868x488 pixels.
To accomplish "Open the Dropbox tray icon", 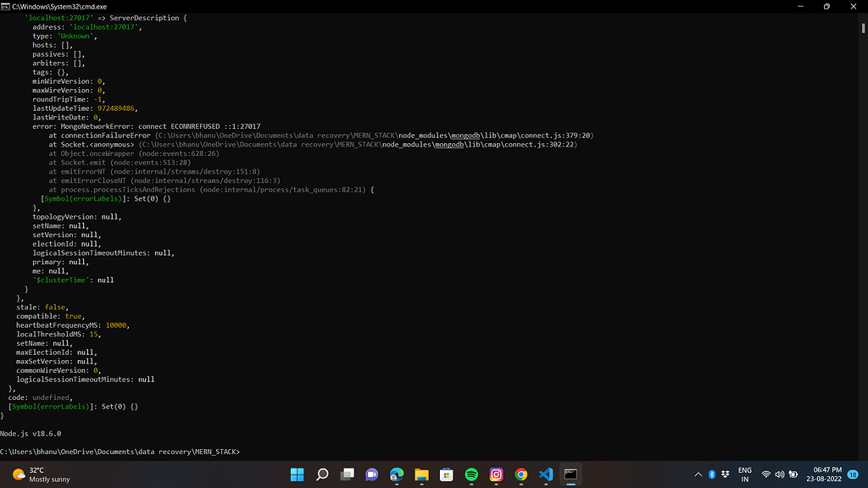I will coord(726,474).
